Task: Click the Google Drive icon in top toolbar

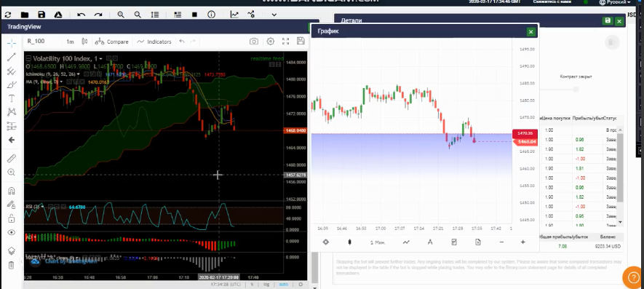Action: point(58,15)
